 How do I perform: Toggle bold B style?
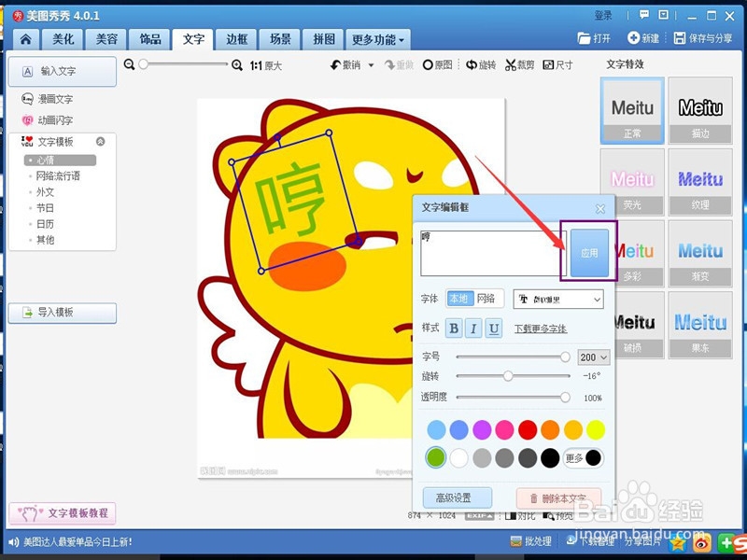(454, 329)
